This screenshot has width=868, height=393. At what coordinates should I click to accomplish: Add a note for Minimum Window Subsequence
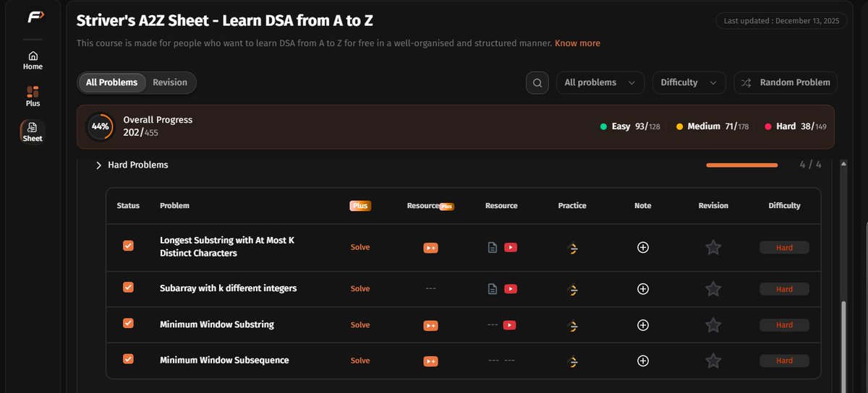tap(642, 360)
